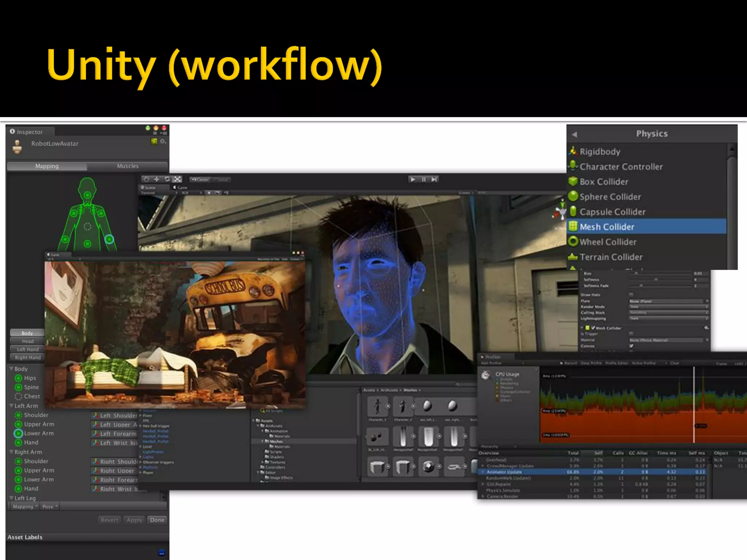Click the head joint on the avatar
The width and height of the screenshot is (747, 560).
click(88, 195)
